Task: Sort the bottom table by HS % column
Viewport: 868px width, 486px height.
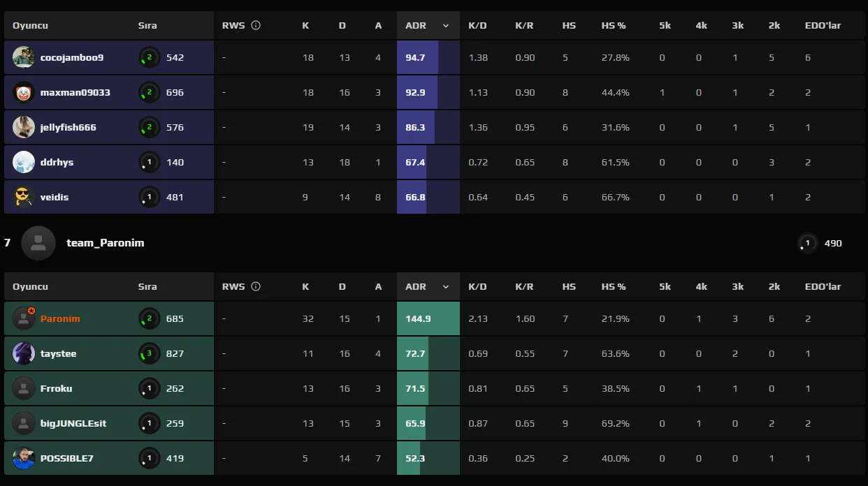Action: click(613, 286)
